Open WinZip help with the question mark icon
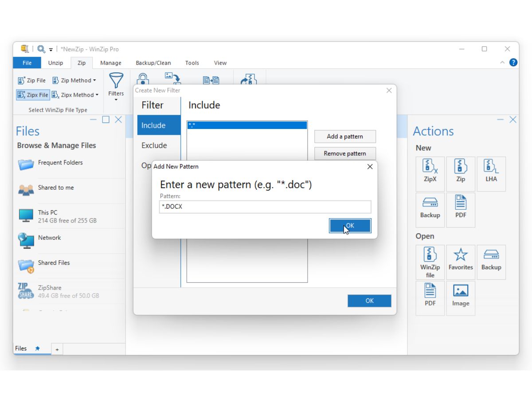 click(513, 63)
